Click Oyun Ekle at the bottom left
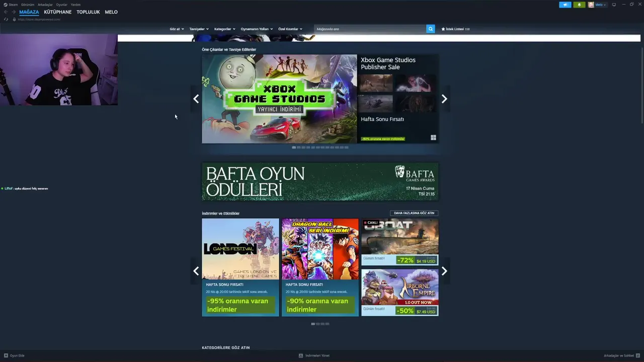Screen dimensions: 644x362 (x=17, y=355)
